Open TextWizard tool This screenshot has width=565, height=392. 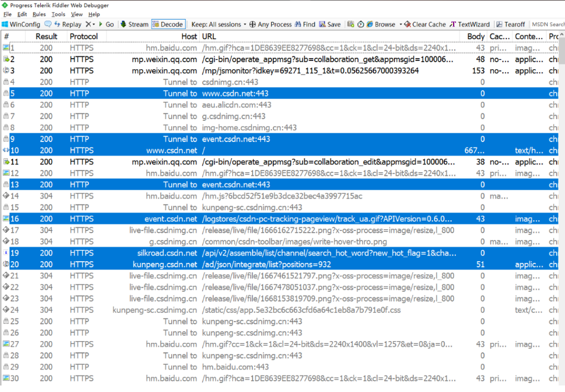pos(470,24)
